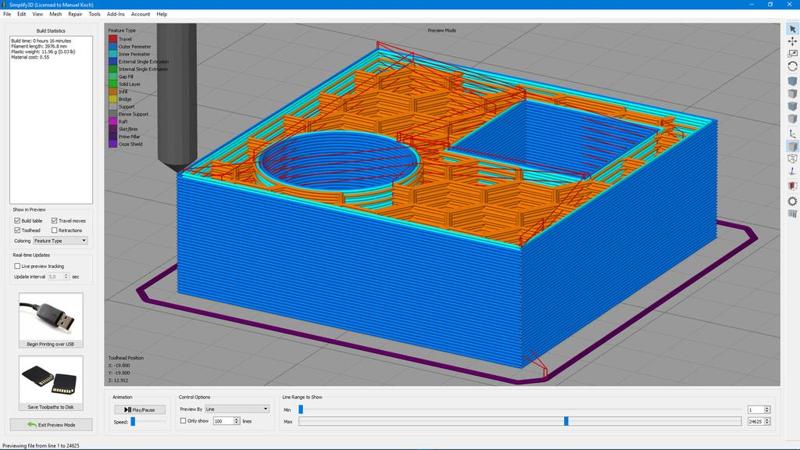Image resolution: width=800 pixels, height=450 pixels.
Task: Select the arrow pointer tool in right toolbar
Action: point(792,29)
